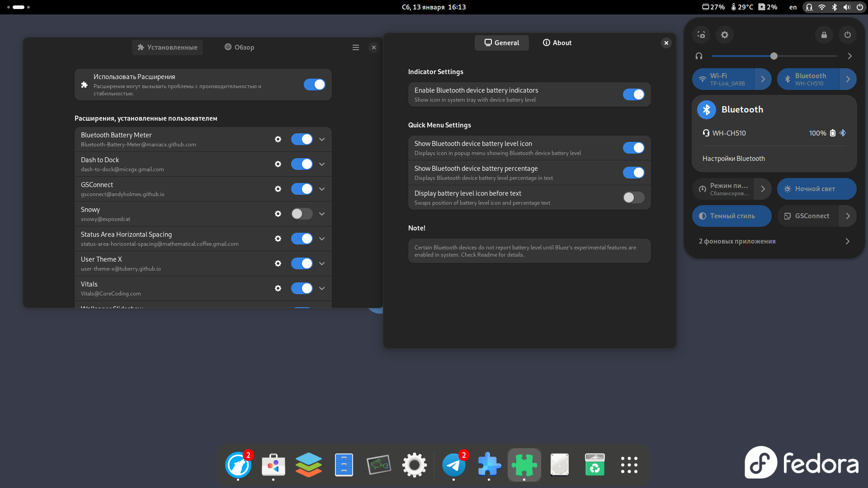
Task: Open Настройки Bluetooth link
Action: 733,159
